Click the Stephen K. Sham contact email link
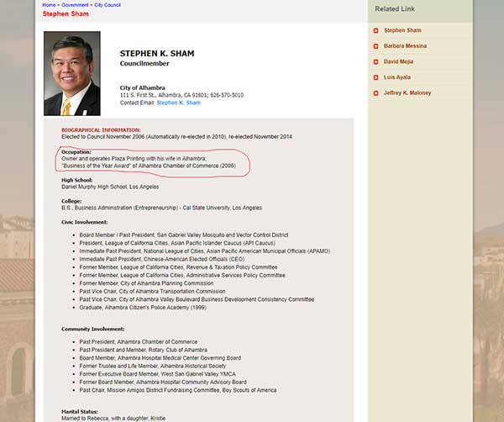504x422 pixels. [x=178, y=103]
